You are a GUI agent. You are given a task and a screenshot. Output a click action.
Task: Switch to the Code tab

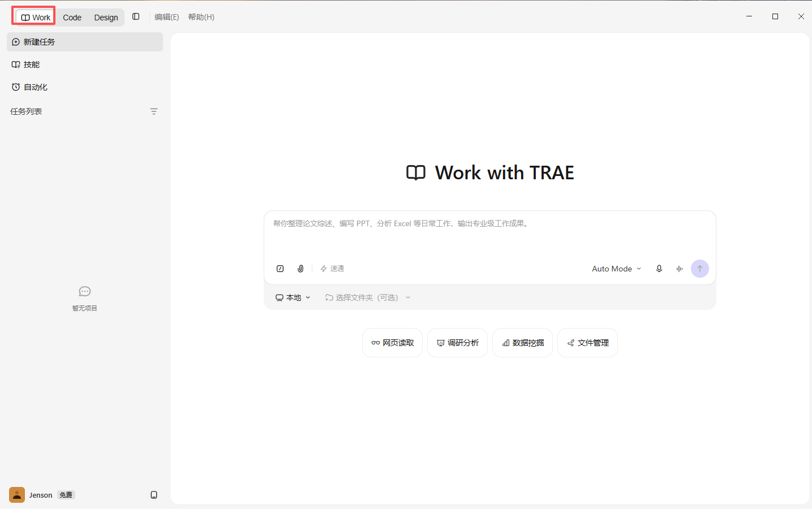tap(72, 18)
